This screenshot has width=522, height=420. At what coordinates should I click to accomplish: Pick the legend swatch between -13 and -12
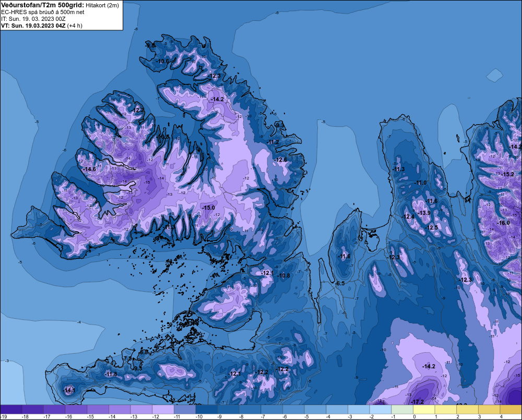[x=141, y=410]
